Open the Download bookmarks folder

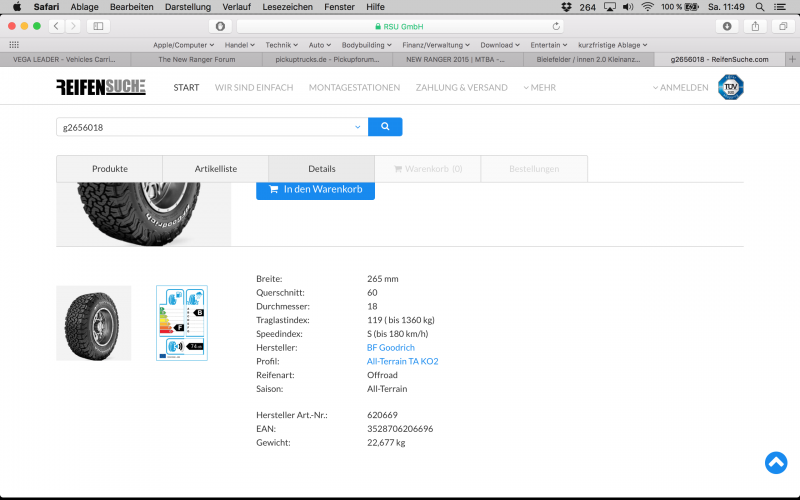[500, 45]
